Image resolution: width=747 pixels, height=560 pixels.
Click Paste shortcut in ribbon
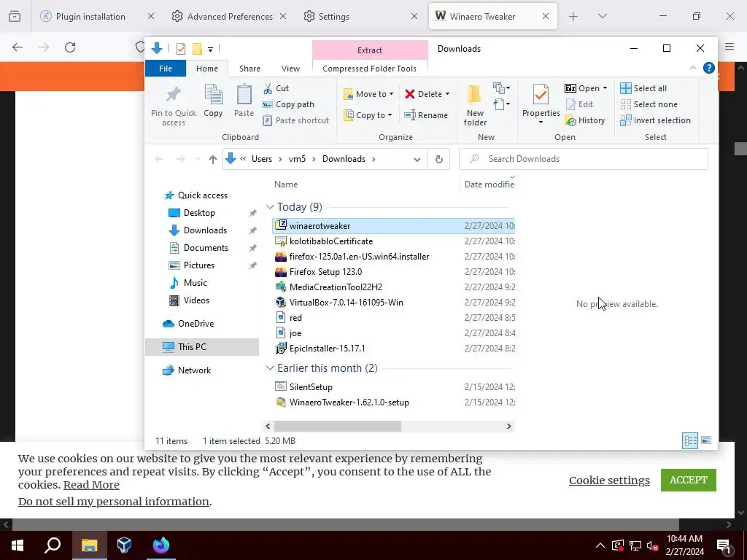point(296,120)
